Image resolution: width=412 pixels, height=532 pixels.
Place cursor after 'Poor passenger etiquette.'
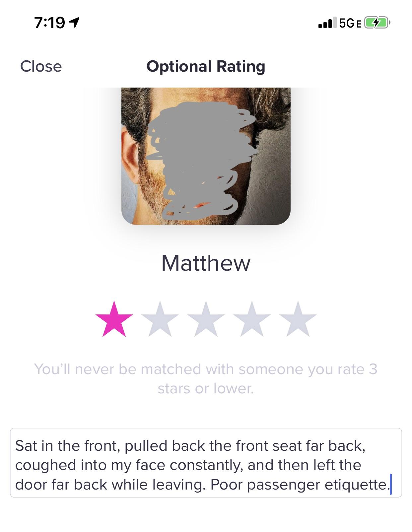[x=389, y=485]
